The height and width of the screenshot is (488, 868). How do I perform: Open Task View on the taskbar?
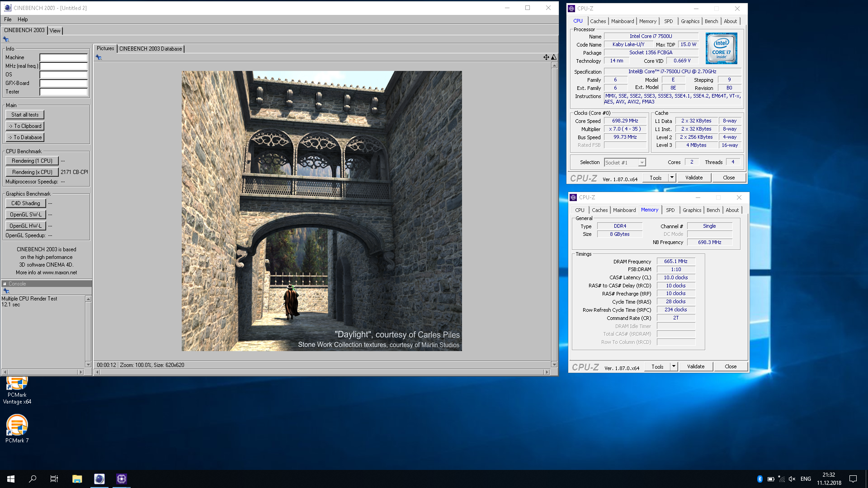click(x=54, y=479)
